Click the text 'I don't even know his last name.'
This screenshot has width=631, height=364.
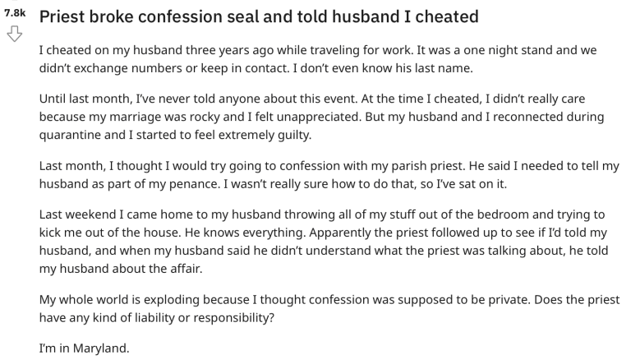(383, 68)
